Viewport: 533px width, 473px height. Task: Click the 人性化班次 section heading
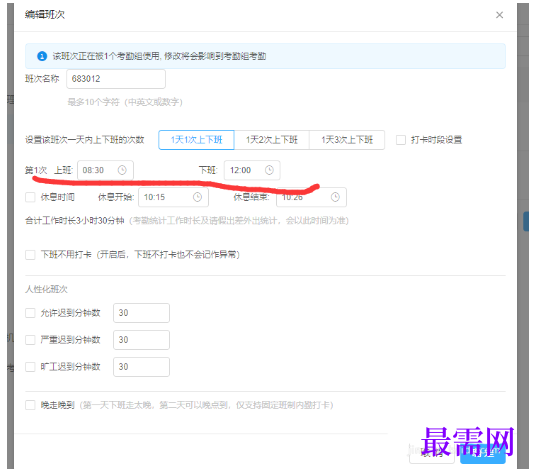click(46, 289)
